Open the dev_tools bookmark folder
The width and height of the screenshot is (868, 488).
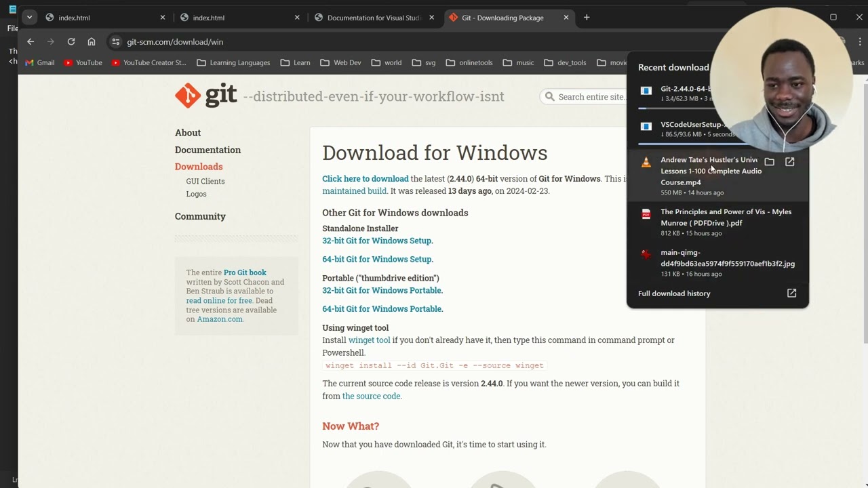pos(565,62)
